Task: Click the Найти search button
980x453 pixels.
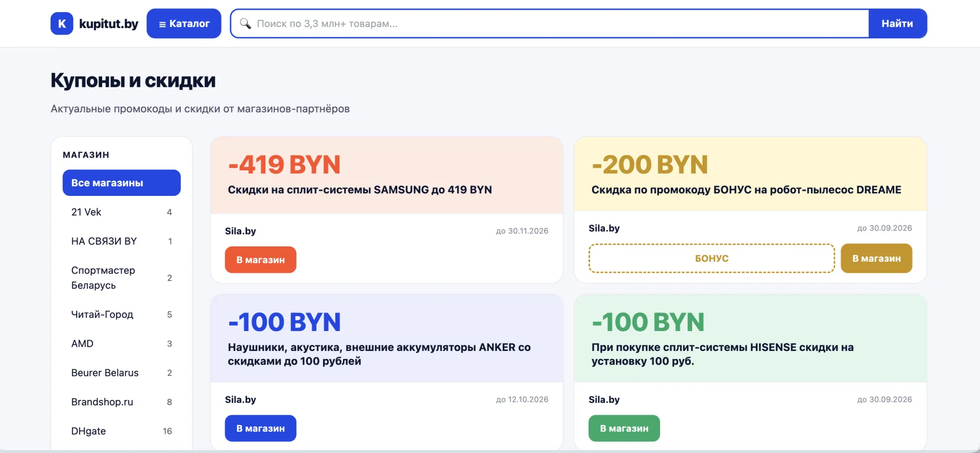Action: 897,23
